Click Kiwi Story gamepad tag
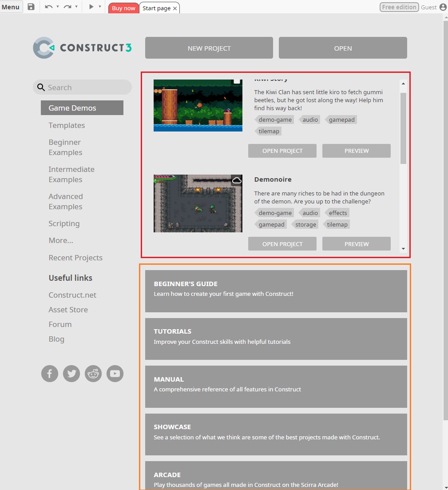448x490 pixels. click(341, 120)
